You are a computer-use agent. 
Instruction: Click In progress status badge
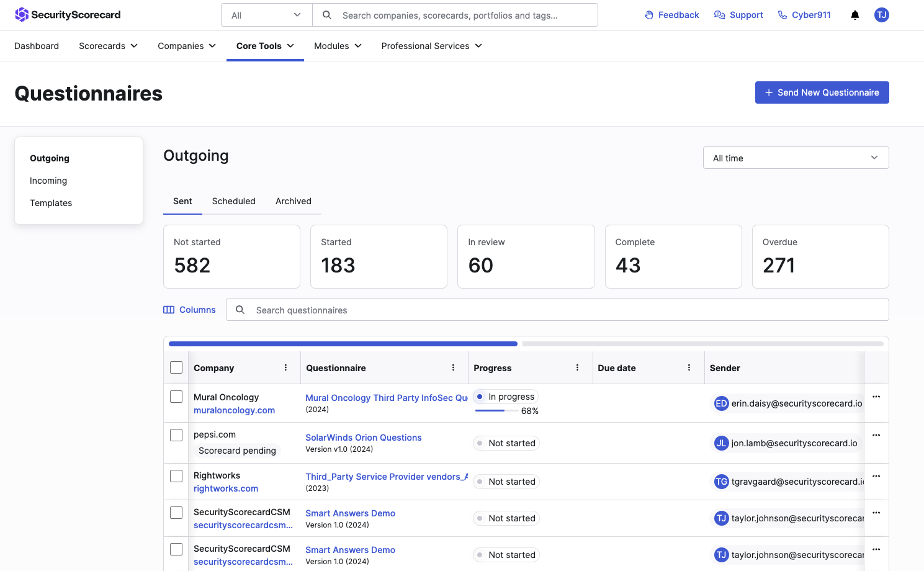506,397
